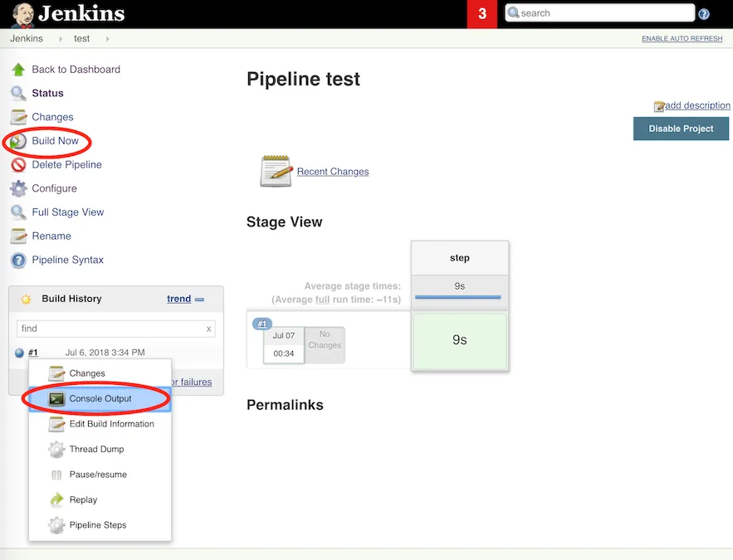Click the Rename notepad icon
The width and height of the screenshot is (733, 560).
click(19, 236)
